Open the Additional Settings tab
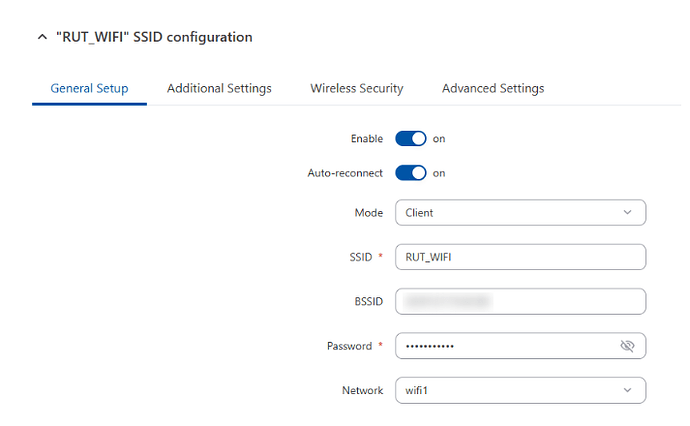 [x=219, y=88]
